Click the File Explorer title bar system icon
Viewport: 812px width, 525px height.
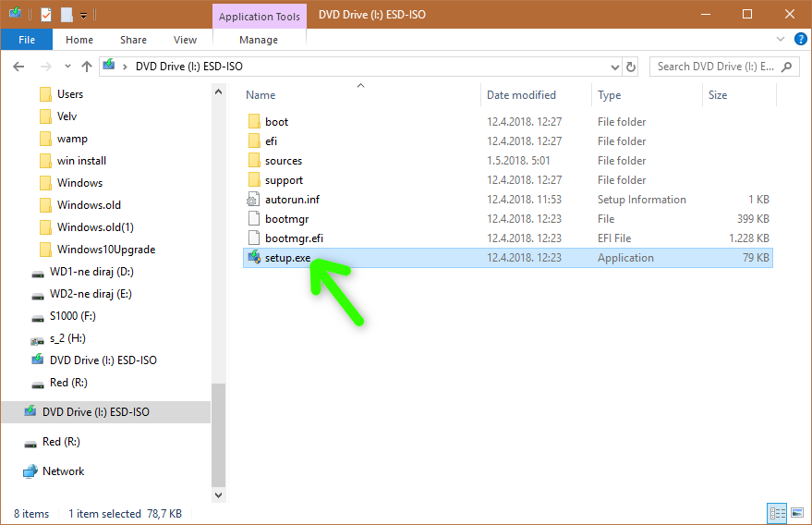tap(15, 14)
